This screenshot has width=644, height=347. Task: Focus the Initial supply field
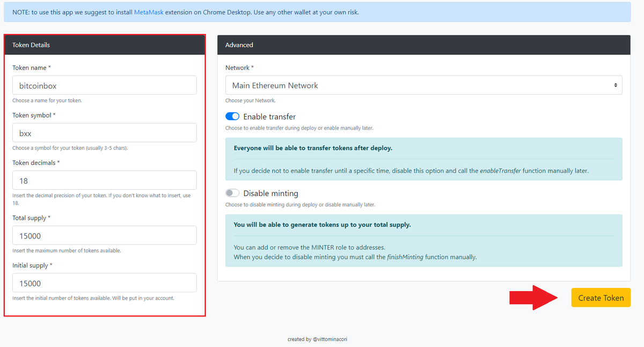104,283
